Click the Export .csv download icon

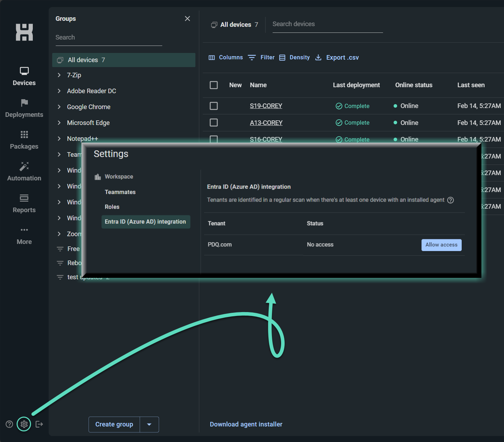pyautogui.click(x=318, y=58)
